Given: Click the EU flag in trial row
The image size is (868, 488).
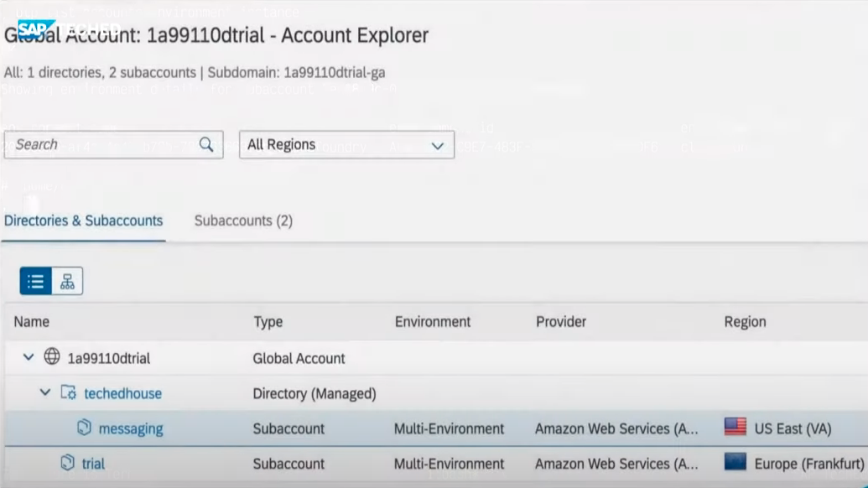Looking at the screenshot, I should (x=735, y=462).
